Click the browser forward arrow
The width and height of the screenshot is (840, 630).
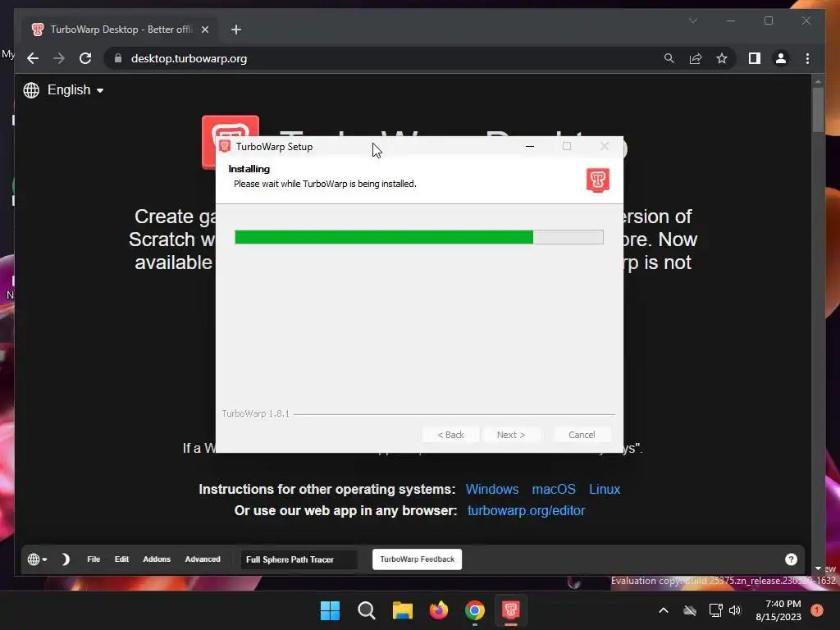click(x=59, y=58)
